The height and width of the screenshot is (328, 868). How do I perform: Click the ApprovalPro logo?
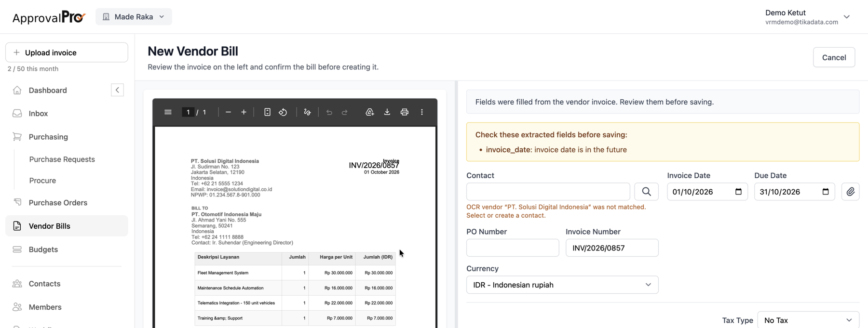pos(49,17)
